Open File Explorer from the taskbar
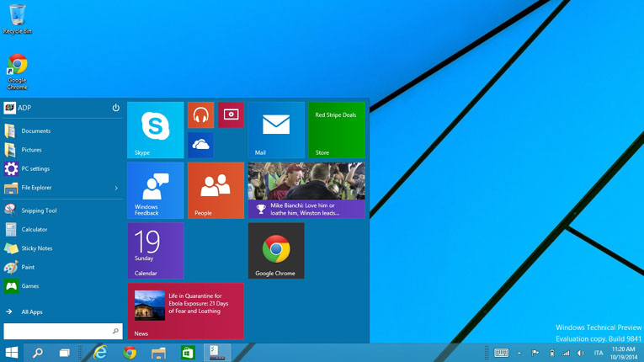The height and width of the screenshot is (362, 644). coord(158,353)
